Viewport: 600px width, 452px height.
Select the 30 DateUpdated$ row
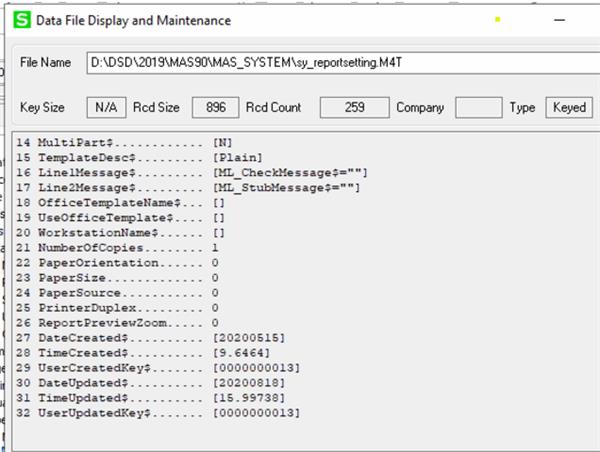click(x=150, y=383)
